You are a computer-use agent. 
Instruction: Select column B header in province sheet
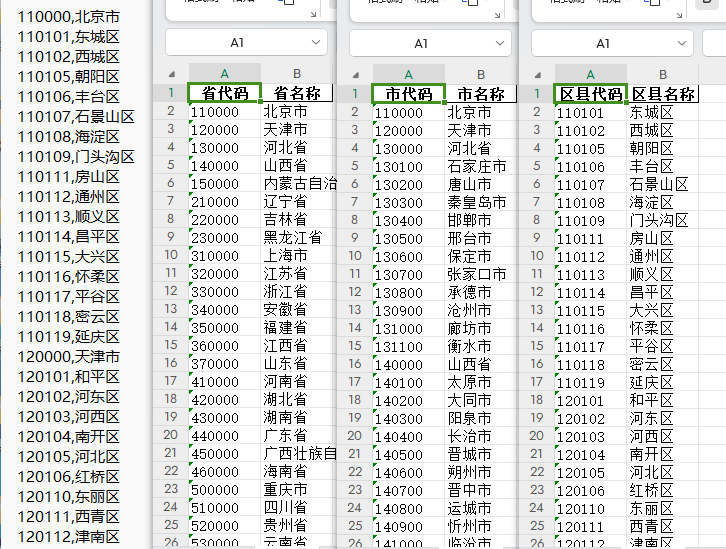click(297, 74)
